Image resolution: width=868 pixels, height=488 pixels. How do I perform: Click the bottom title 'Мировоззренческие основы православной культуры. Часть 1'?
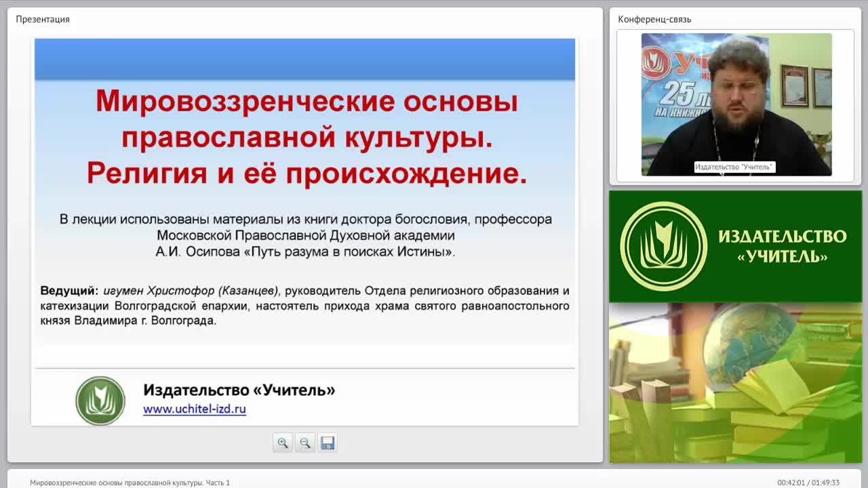(x=130, y=483)
